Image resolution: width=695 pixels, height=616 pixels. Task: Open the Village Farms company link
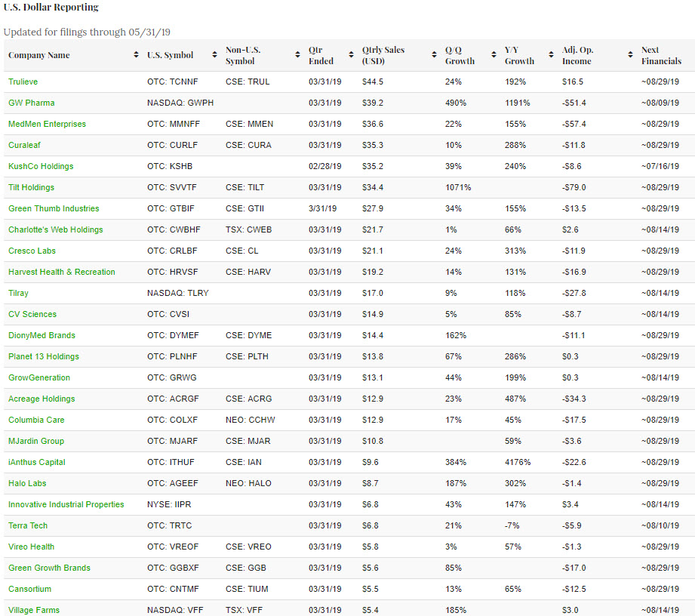pos(33,610)
